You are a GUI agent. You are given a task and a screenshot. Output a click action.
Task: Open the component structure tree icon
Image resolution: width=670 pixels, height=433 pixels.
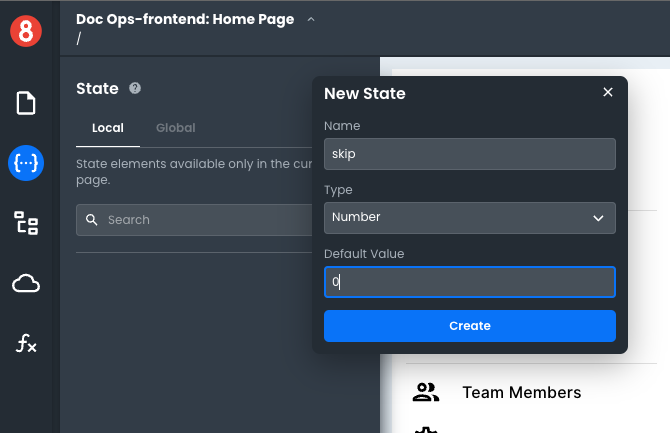26,222
